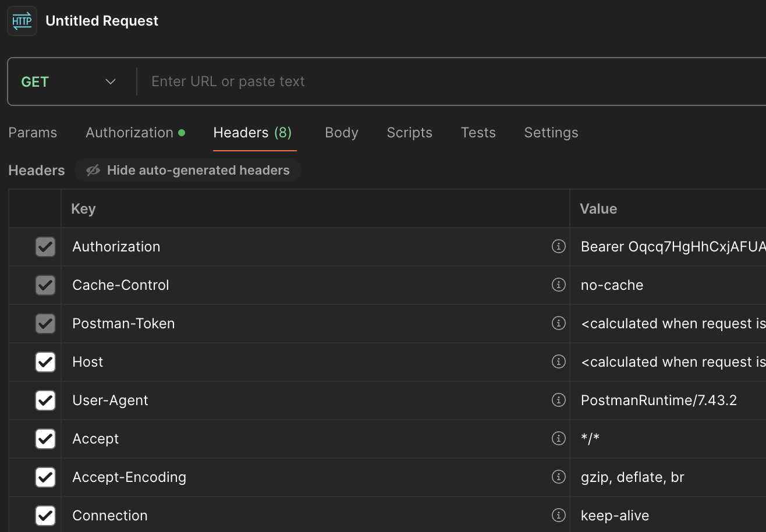Screen dimensions: 766x532
Task: Uncheck the Host header checkbox
Action: point(45,362)
